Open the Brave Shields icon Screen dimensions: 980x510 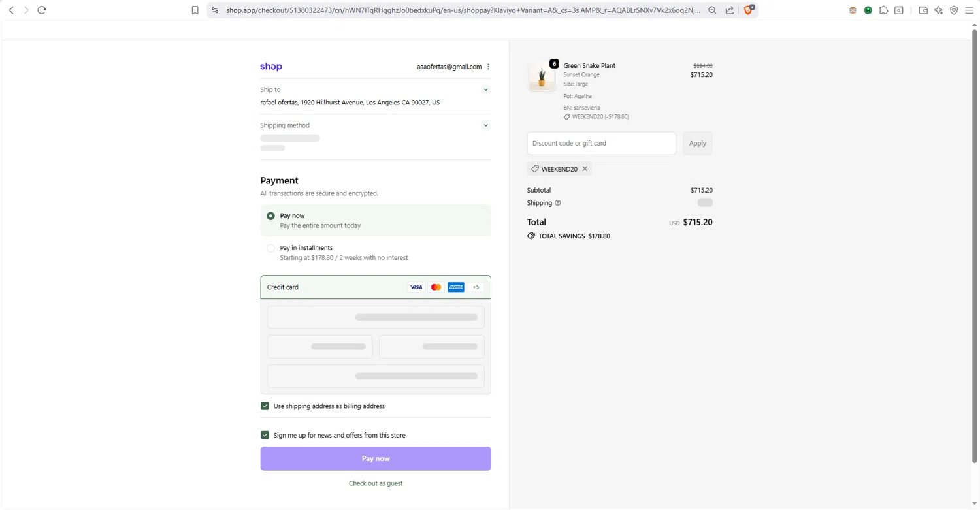tap(749, 10)
